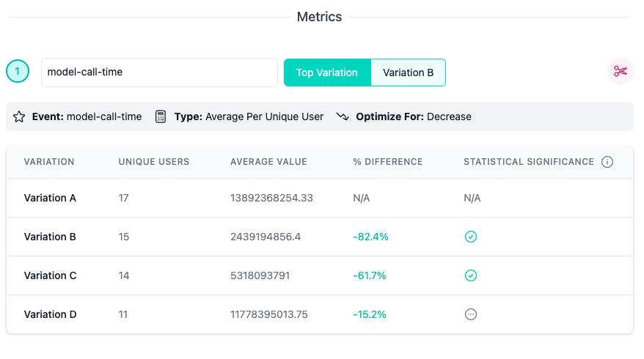Click Variation D pending significance icon

(471, 314)
